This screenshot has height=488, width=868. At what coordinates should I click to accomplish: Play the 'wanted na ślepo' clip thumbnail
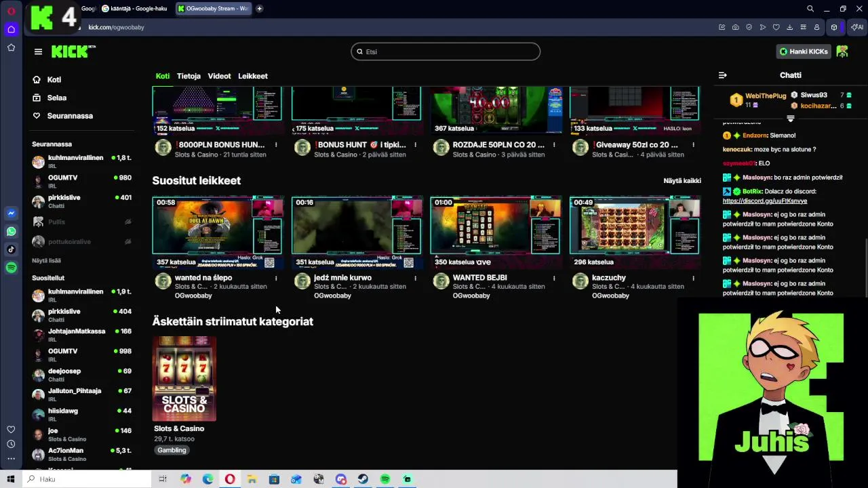tap(218, 232)
